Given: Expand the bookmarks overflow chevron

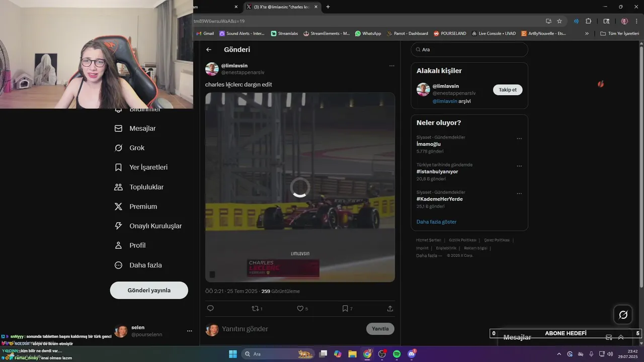Looking at the screenshot, I should click(x=587, y=34).
